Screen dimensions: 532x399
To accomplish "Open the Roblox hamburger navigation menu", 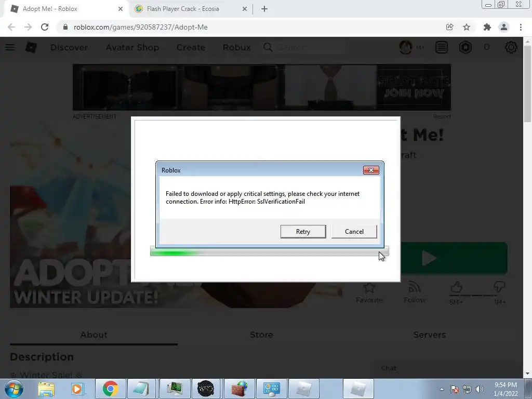I will coord(10,47).
